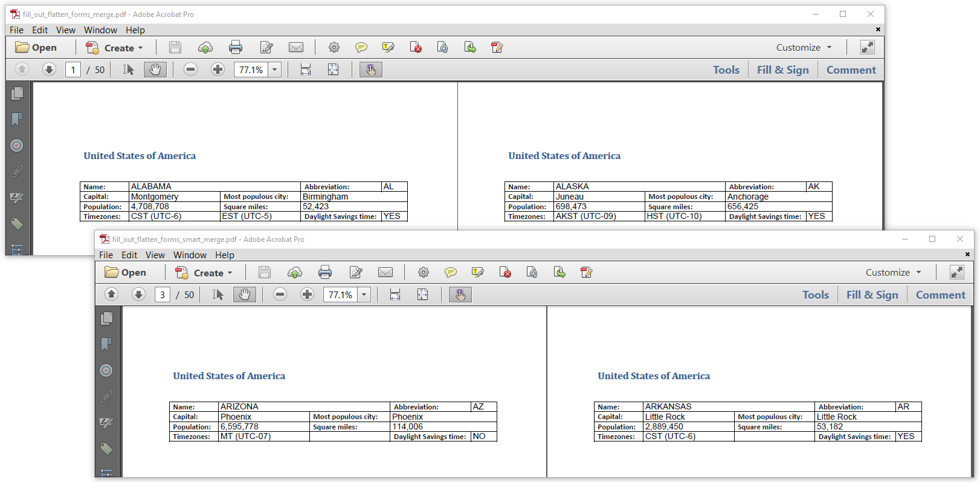Open the Edit menu in top Acrobat window
This screenshot has height=482, width=980.
click(x=40, y=30)
